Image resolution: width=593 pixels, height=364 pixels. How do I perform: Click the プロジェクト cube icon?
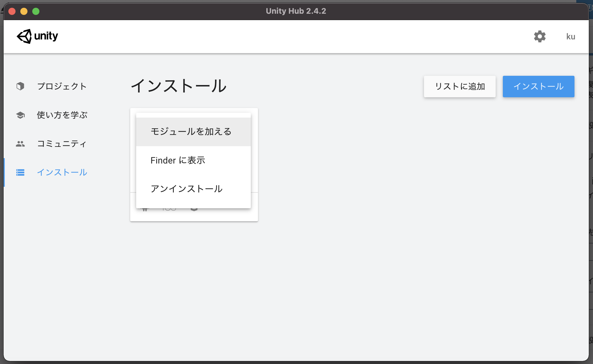[20, 86]
